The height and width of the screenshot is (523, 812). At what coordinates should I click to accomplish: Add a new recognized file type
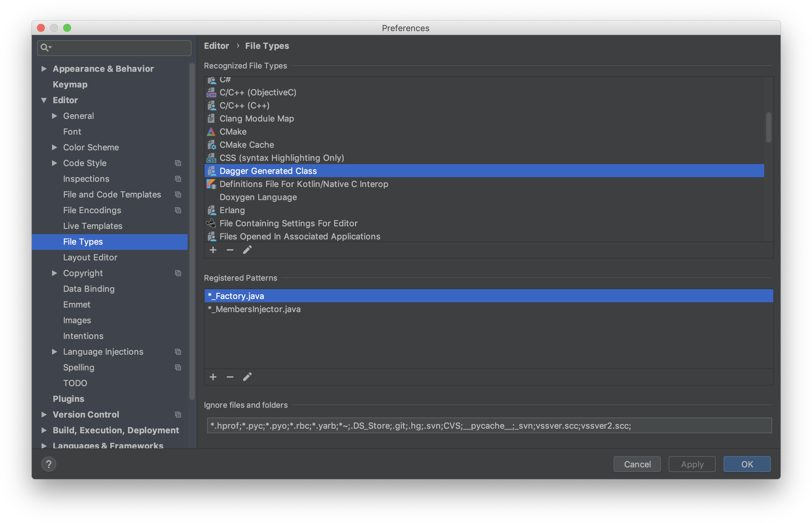tap(213, 250)
